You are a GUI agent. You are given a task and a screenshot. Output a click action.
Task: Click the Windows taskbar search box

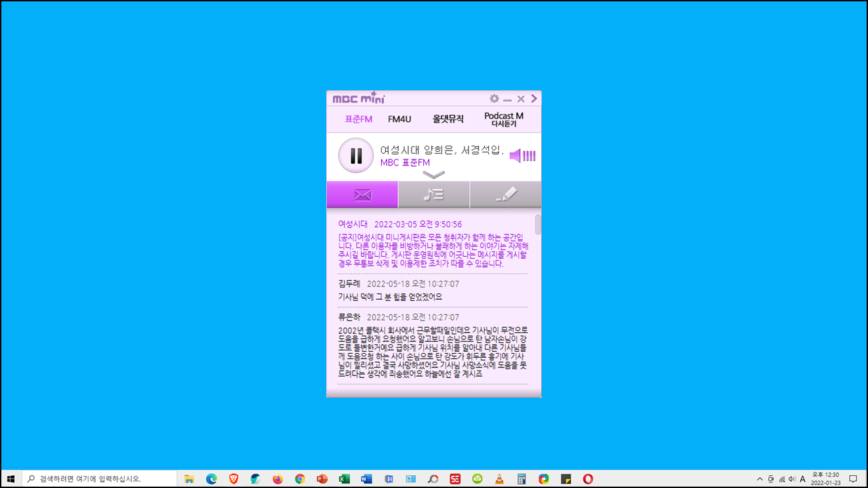click(x=100, y=479)
